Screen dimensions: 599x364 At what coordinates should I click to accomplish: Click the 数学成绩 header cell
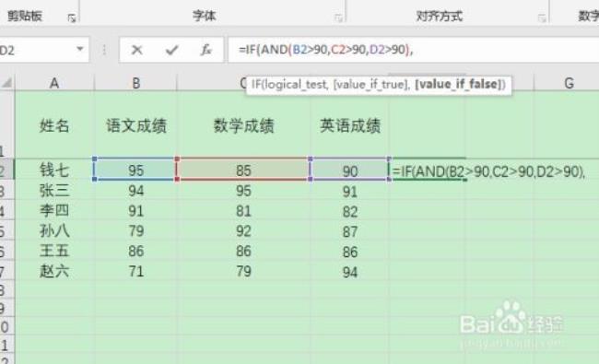point(243,125)
